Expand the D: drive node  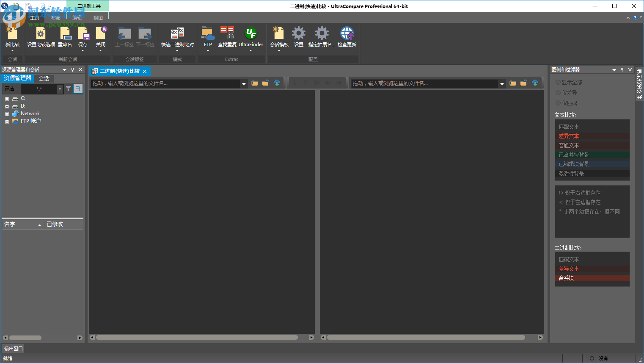click(7, 106)
